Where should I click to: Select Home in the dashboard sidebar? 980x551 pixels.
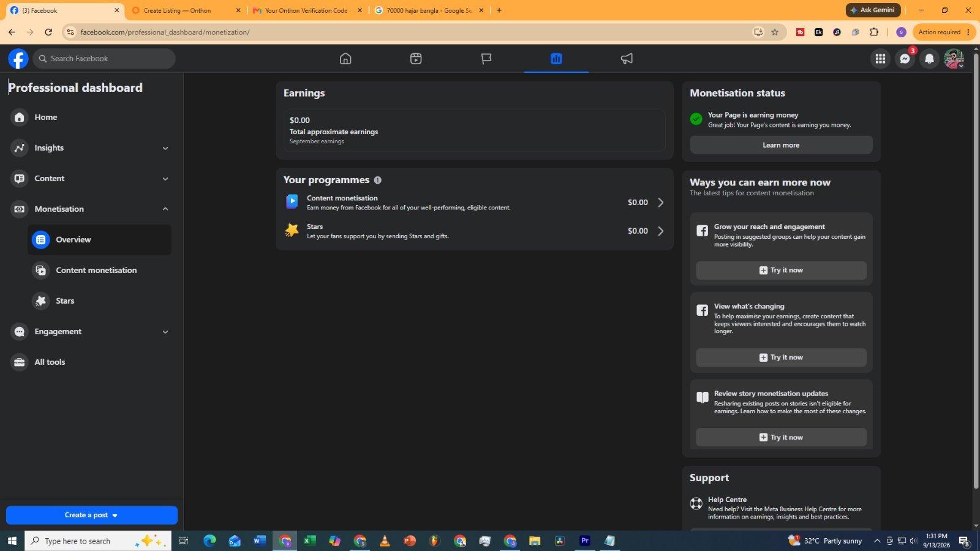coord(91,118)
